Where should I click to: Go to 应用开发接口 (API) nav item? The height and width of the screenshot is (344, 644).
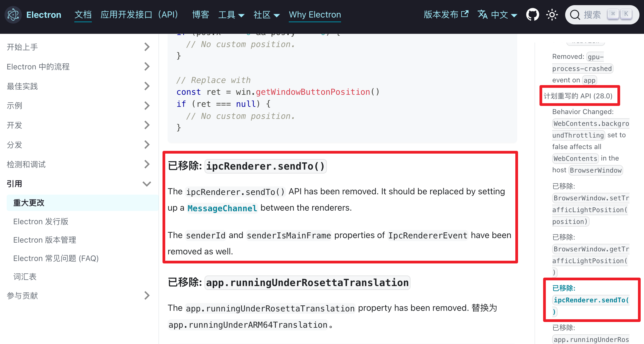140,15
